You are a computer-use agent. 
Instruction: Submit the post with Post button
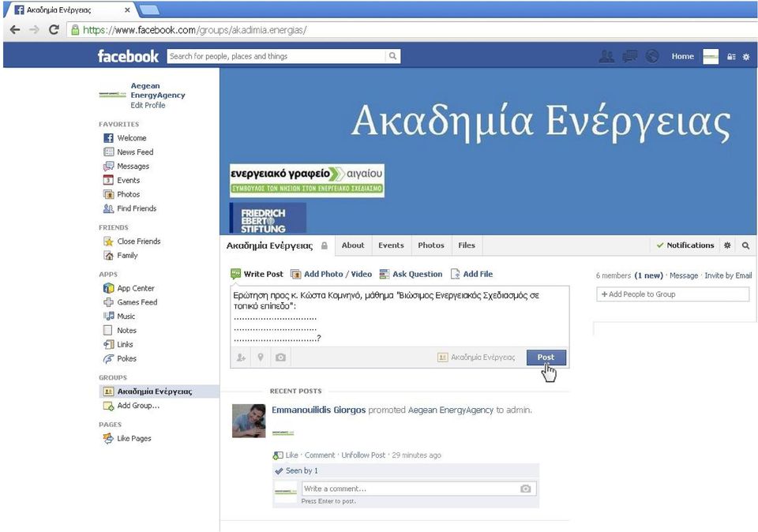pyautogui.click(x=546, y=358)
